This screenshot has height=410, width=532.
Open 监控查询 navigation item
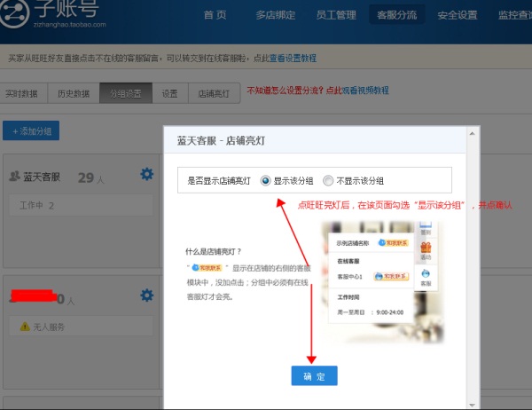pos(514,15)
